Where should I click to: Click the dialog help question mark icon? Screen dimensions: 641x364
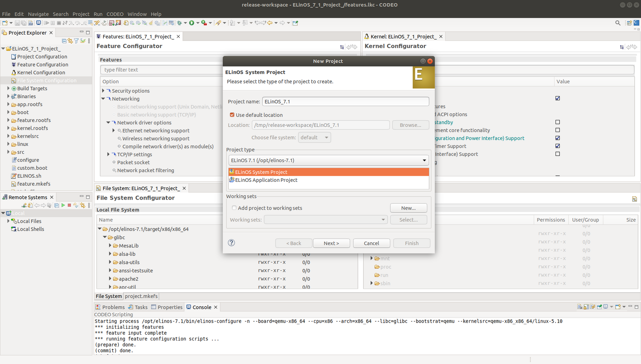[231, 243]
